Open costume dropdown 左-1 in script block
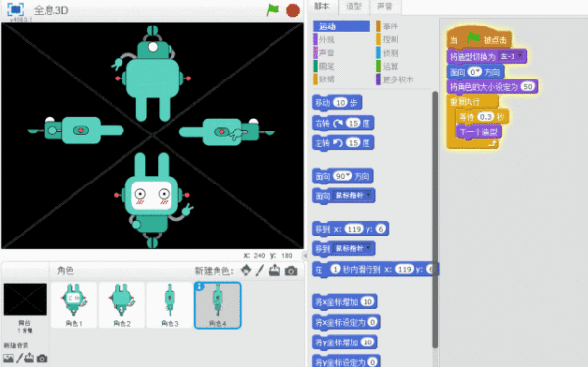 tap(512, 56)
